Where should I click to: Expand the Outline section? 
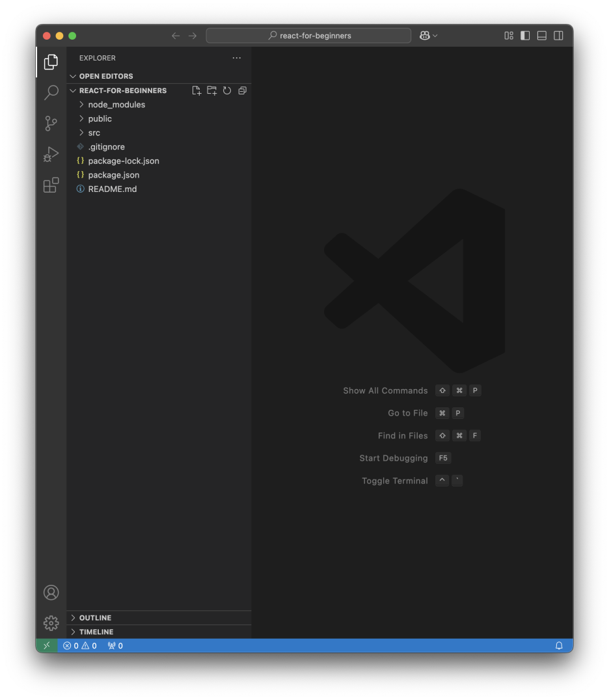[x=159, y=617]
